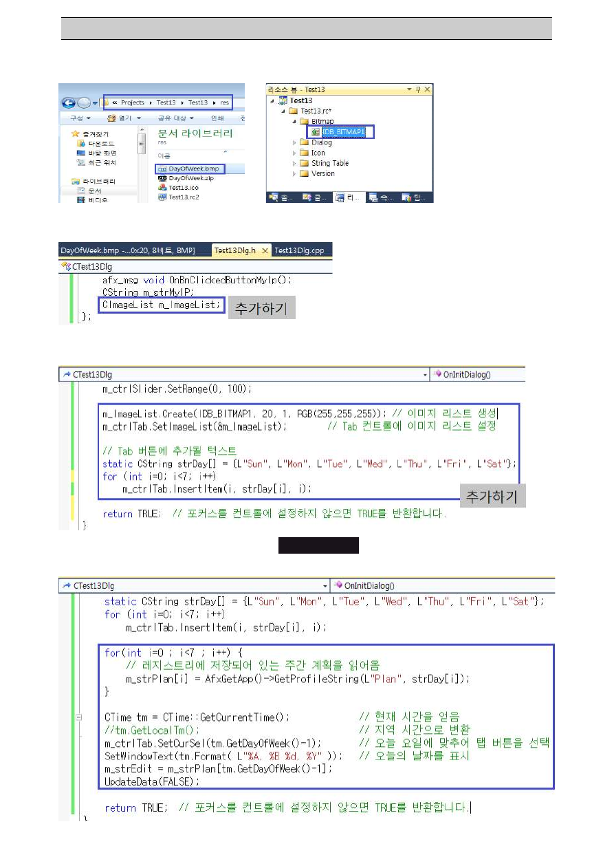Collapse the Bitmap folder in resource view
Viewport: 614px width, 868px height.
point(294,121)
